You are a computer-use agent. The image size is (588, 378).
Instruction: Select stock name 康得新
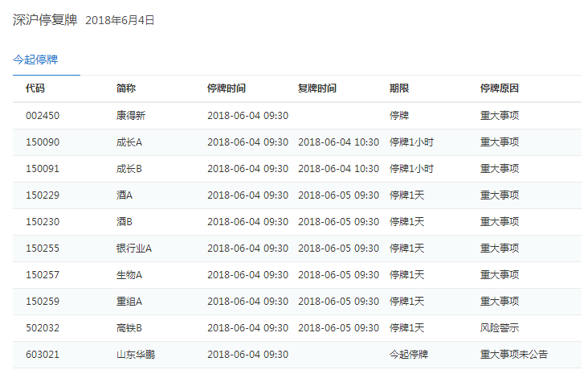[x=131, y=116]
